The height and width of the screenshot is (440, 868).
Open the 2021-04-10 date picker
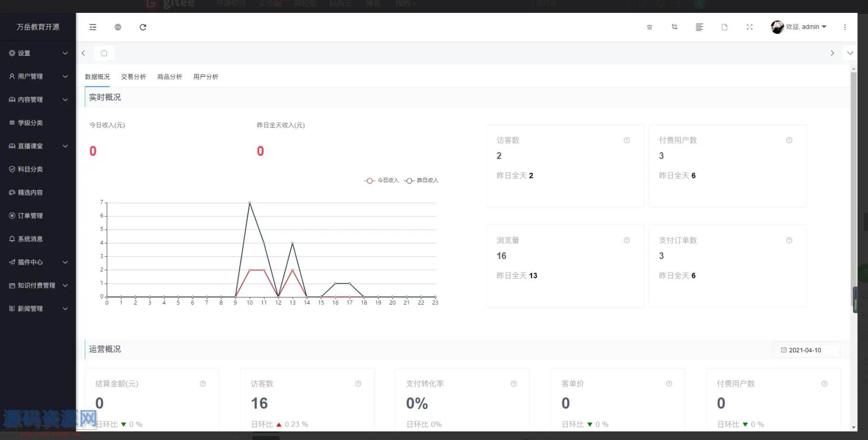pos(807,350)
